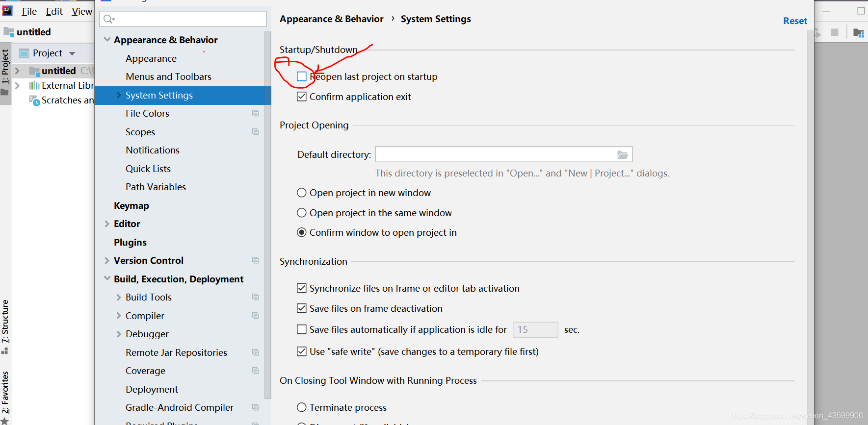Click the project-level icon beside Compiler
The height and width of the screenshot is (425, 868).
(x=255, y=316)
